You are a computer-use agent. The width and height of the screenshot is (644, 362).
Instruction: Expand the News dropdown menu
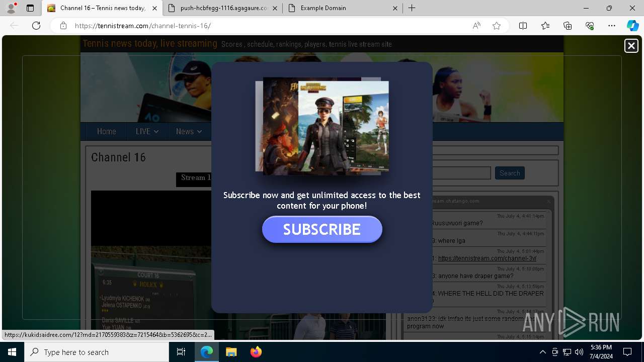pos(189,131)
